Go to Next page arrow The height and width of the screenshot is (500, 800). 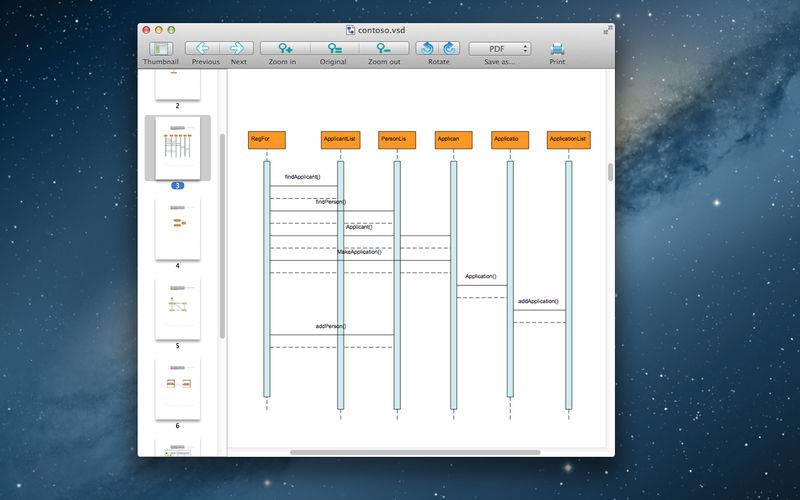click(x=237, y=48)
